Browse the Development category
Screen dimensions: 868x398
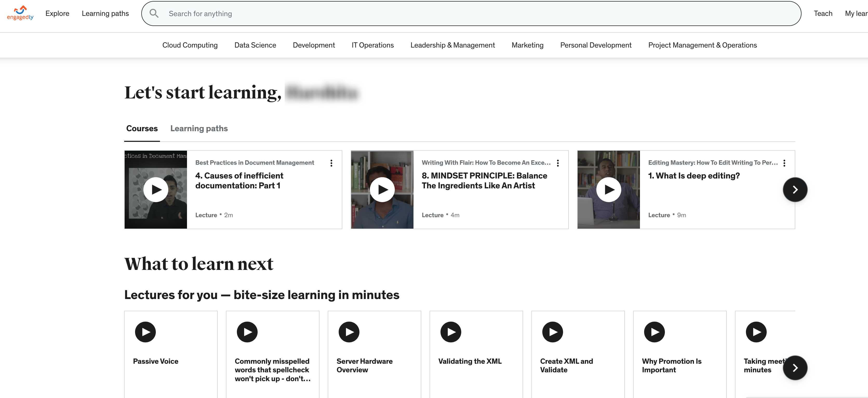point(314,45)
